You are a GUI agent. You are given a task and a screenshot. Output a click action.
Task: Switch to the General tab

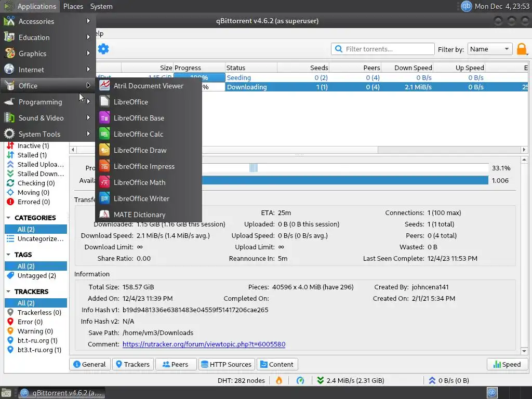[89, 364]
